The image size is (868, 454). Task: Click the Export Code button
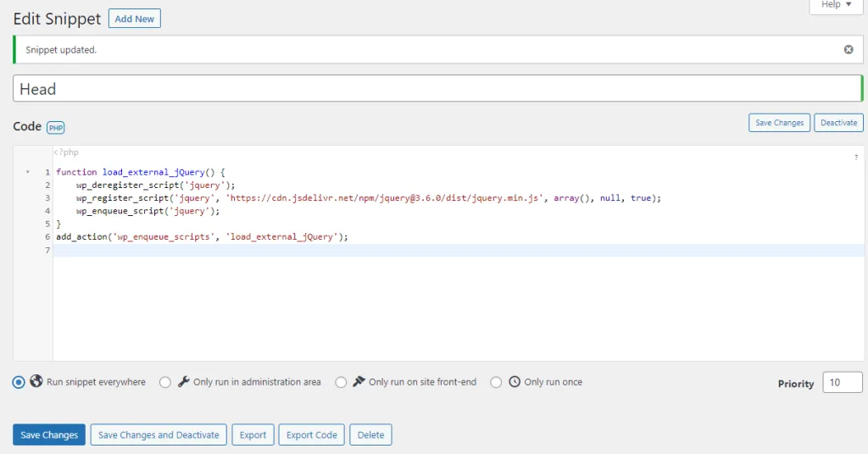coord(311,435)
